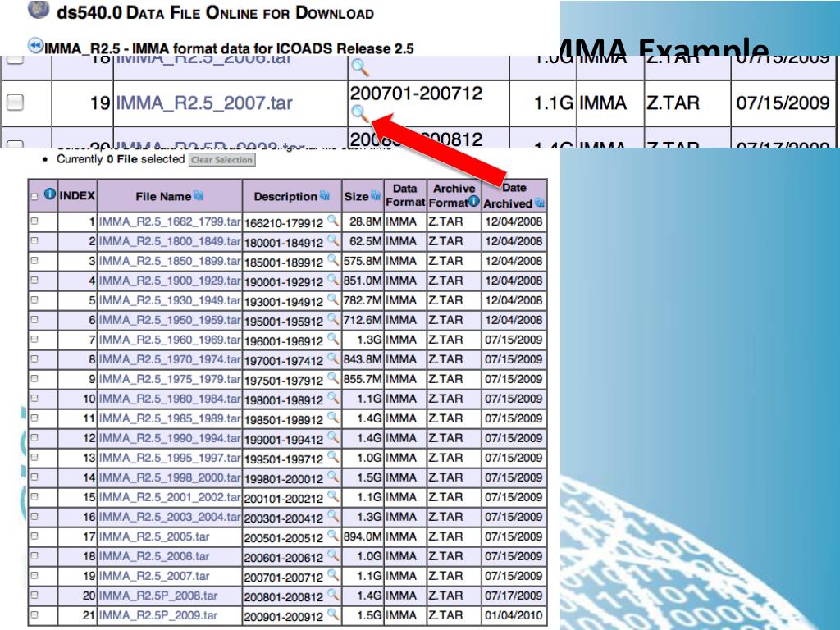The image size is (840, 630).
Task: Tick the checkbox for IMMA_R2.5P_2009.tar
Action: coord(34,614)
